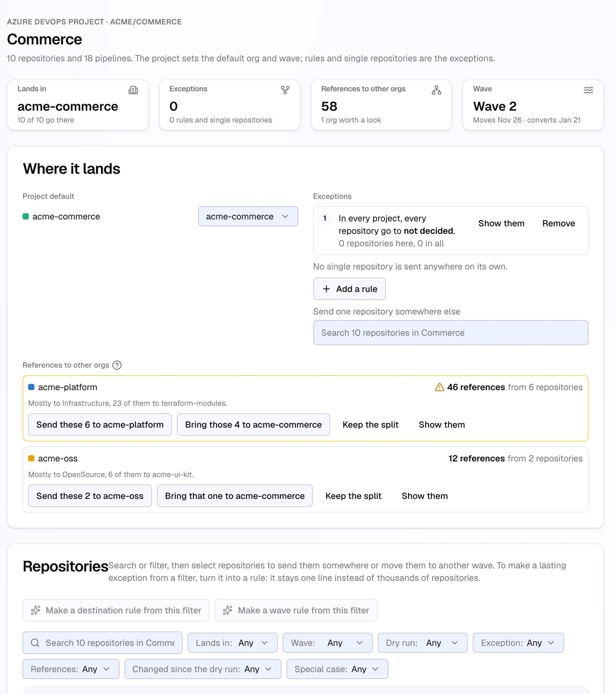616x694 pixels.
Task: Click the Lands in acme-commerce card
Action: coord(78,105)
